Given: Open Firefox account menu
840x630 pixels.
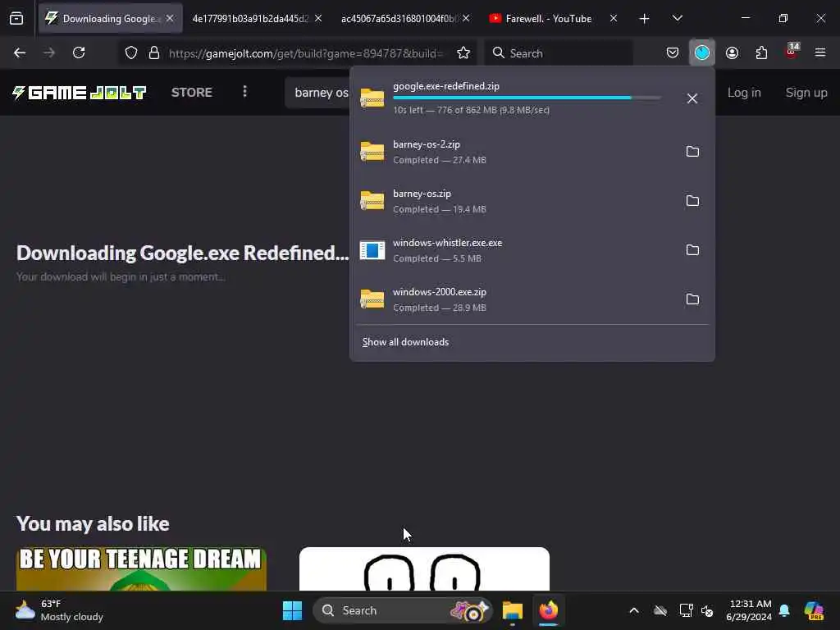Looking at the screenshot, I should tap(732, 53).
